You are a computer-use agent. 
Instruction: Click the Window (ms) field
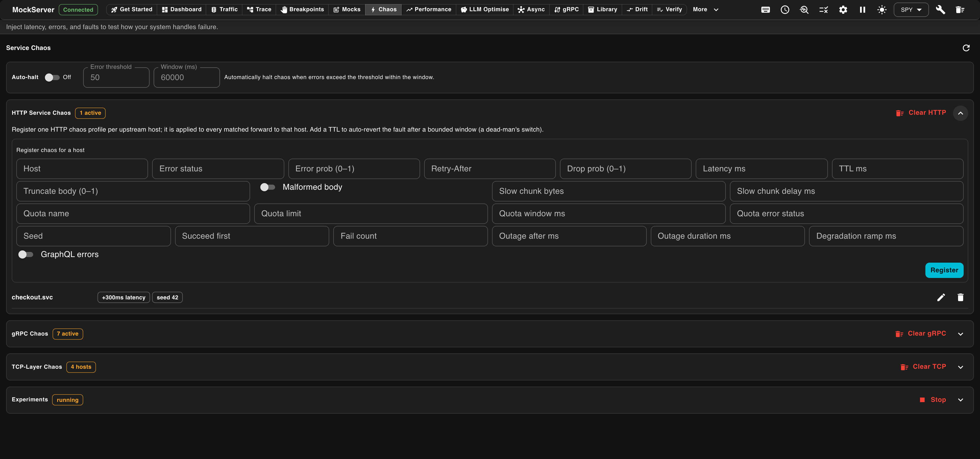186,78
